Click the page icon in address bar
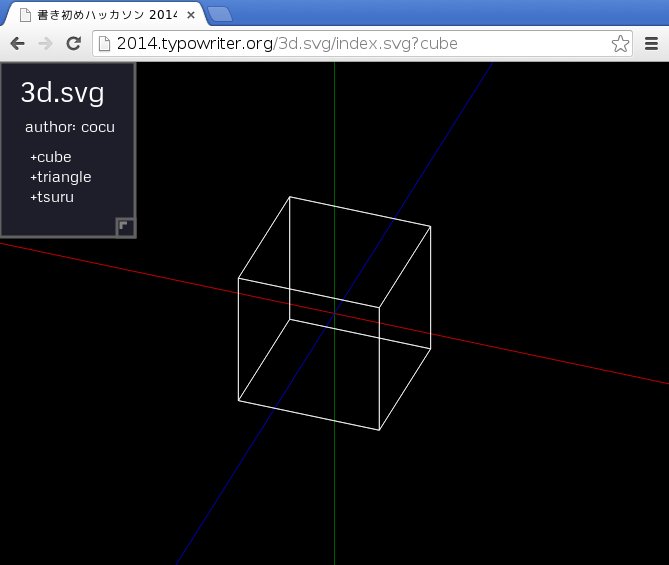Image resolution: width=669 pixels, height=565 pixels. [105, 43]
